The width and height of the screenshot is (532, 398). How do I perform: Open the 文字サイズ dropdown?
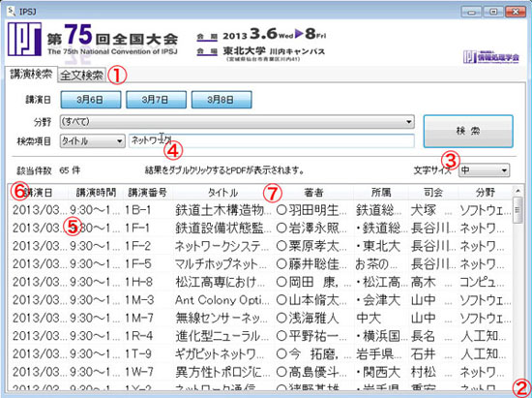[x=484, y=170]
